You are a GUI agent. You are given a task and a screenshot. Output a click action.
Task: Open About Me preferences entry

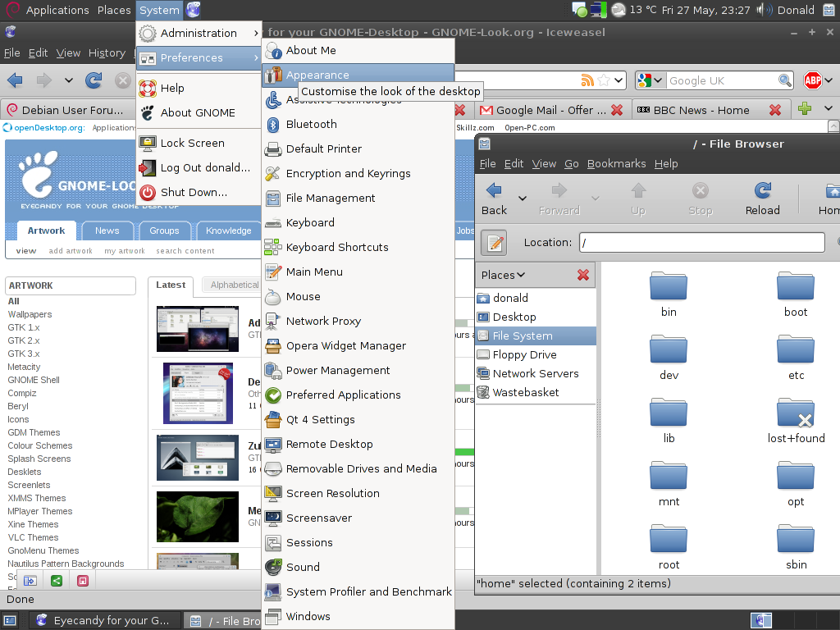358,50
